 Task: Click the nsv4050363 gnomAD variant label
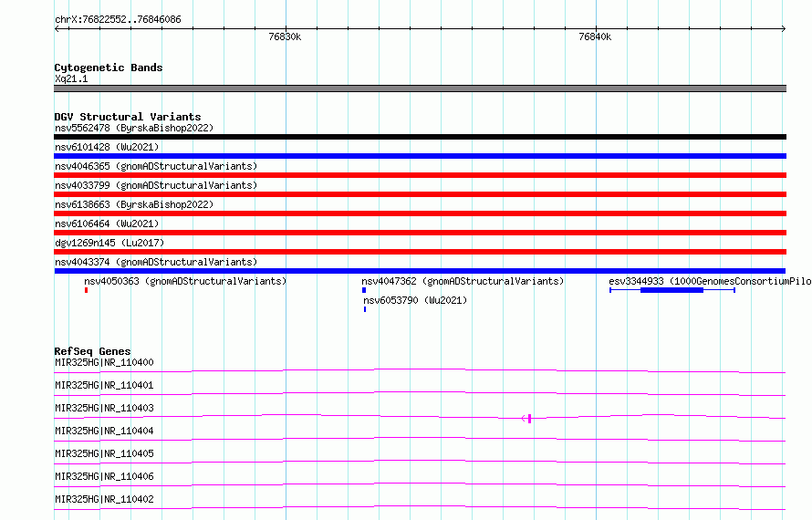(185, 281)
